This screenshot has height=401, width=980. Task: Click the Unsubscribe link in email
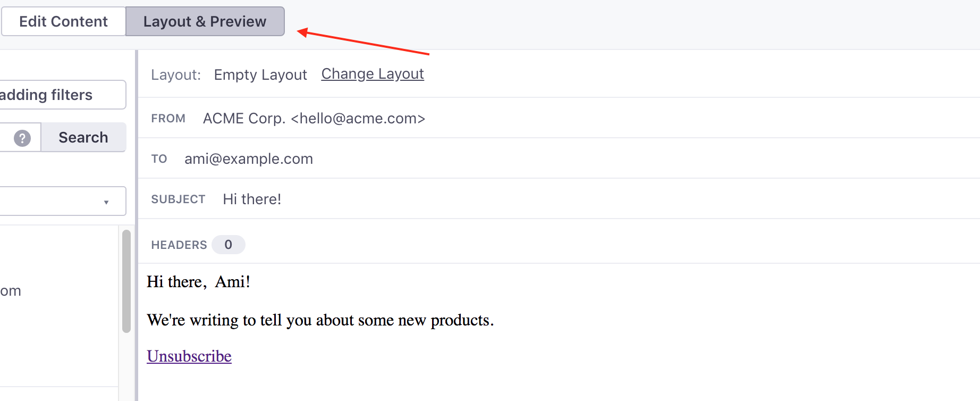[189, 356]
